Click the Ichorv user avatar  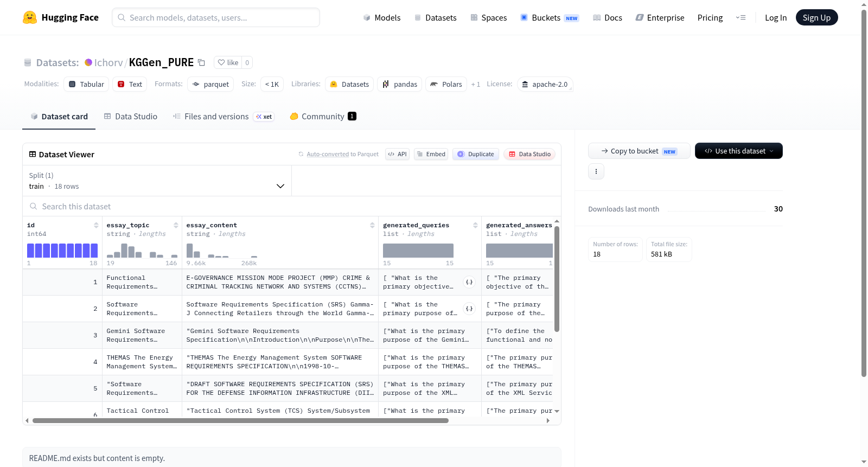pyautogui.click(x=88, y=62)
